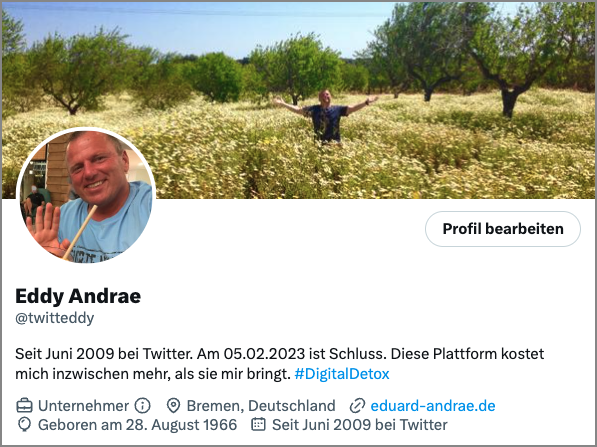Click the Bremen, Deutschland location text

[261, 406]
